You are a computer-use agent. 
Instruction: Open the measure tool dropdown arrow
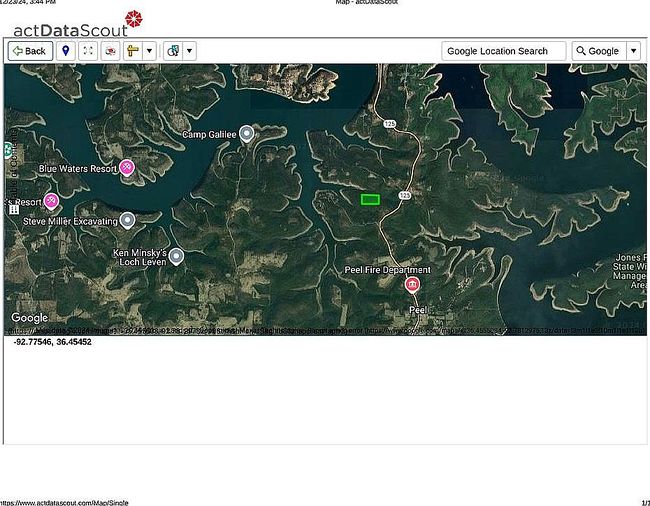[150, 51]
